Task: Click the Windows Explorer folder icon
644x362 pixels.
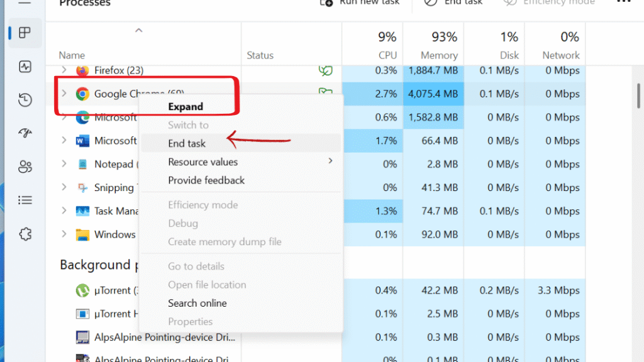Action: point(82,235)
